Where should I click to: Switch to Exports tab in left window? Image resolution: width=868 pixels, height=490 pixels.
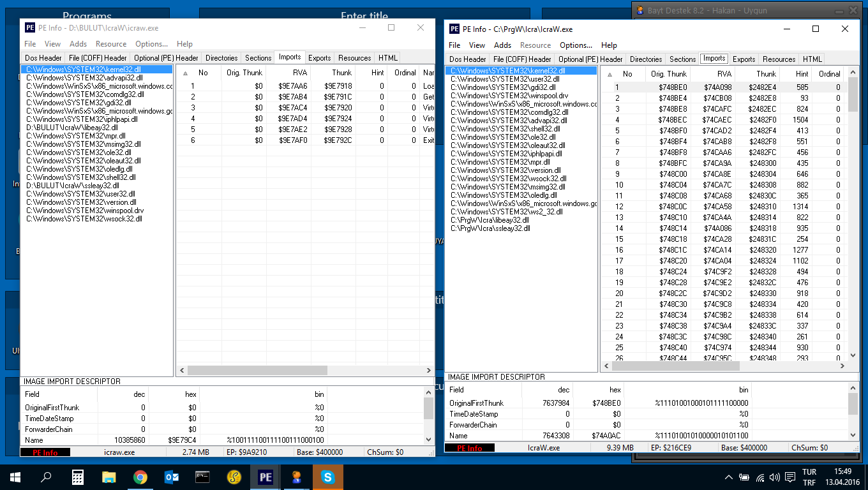320,58
